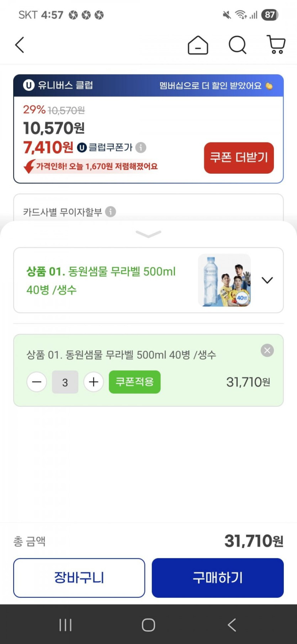Tap the blue 구매하기 button

click(218, 577)
